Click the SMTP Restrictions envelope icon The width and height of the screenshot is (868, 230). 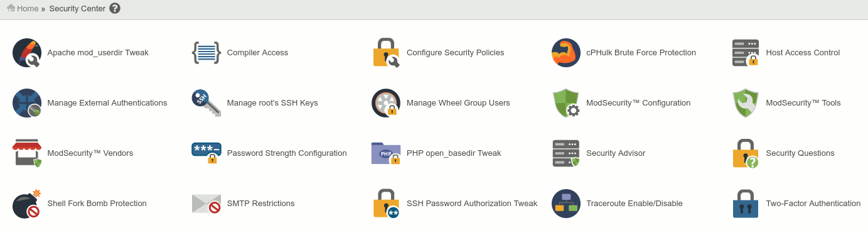[206, 204]
